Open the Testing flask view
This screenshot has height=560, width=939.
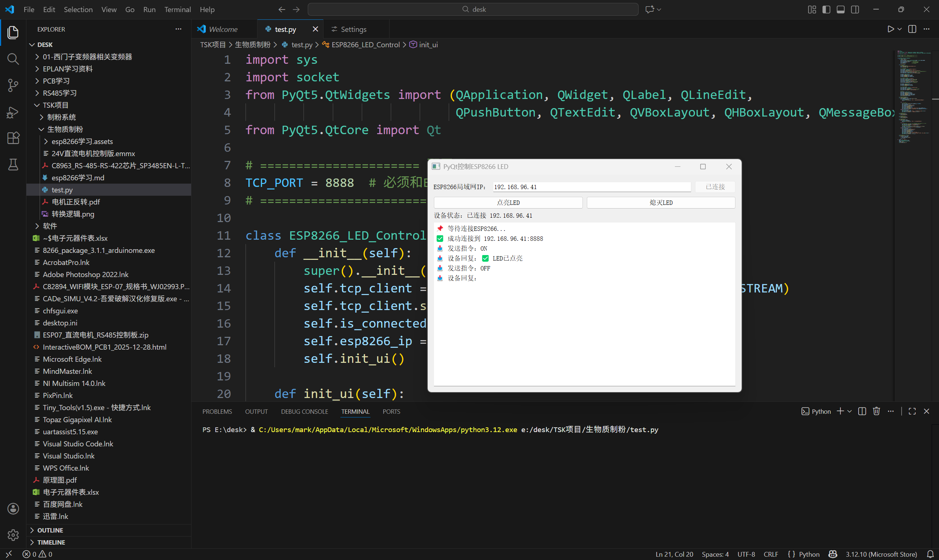pyautogui.click(x=13, y=165)
